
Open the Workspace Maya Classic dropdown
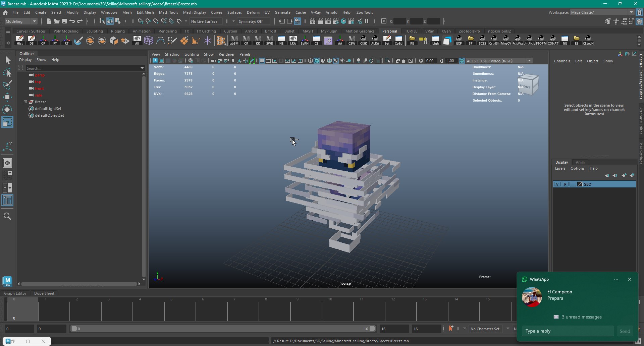(602, 12)
